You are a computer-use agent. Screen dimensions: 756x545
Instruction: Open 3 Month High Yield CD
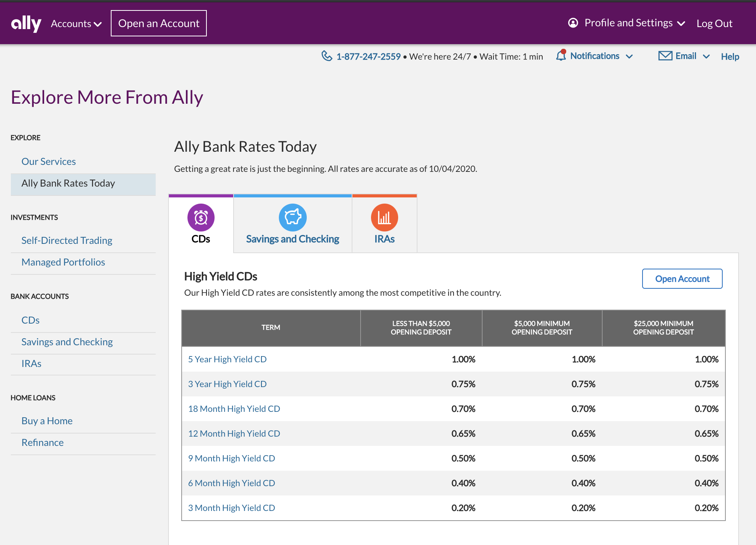click(232, 508)
